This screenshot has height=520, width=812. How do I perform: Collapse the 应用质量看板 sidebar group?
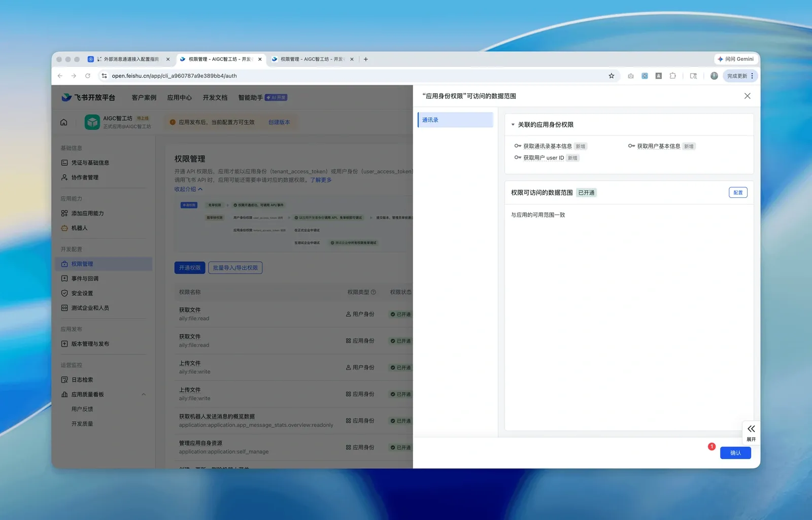144,395
